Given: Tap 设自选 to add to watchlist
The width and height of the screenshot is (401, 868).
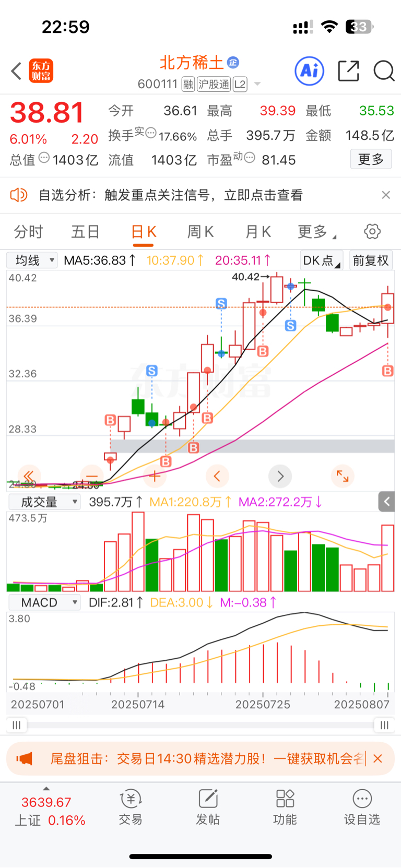Looking at the screenshot, I should [x=362, y=807].
